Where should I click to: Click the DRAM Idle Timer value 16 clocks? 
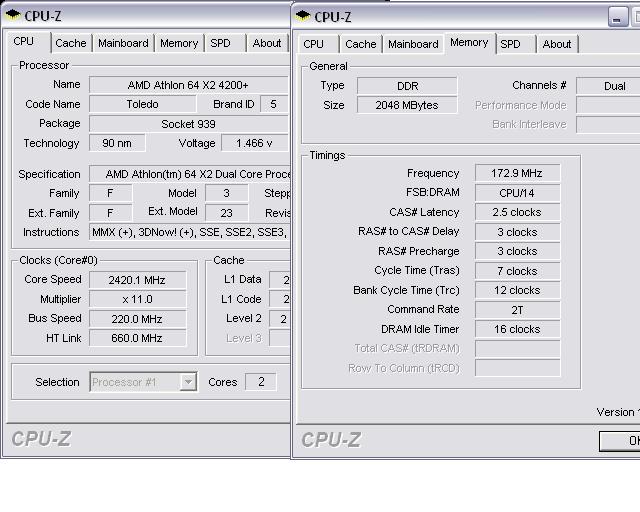pyautogui.click(x=518, y=329)
